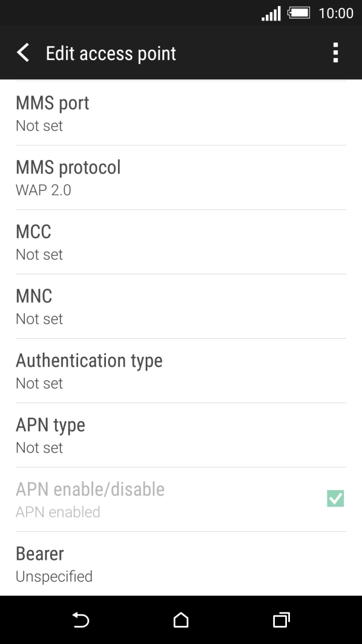Tap the Android back navigation button
Viewport: 362px width, 644px height.
[x=81, y=620]
